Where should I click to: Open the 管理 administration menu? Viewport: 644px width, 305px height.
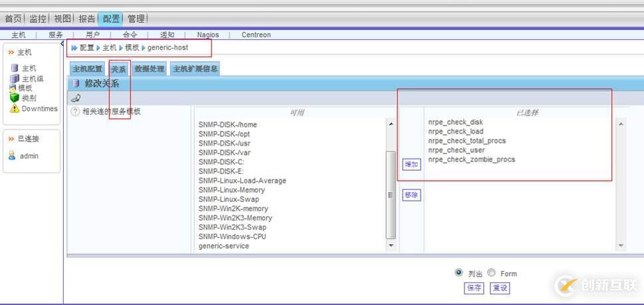(136, 19)
